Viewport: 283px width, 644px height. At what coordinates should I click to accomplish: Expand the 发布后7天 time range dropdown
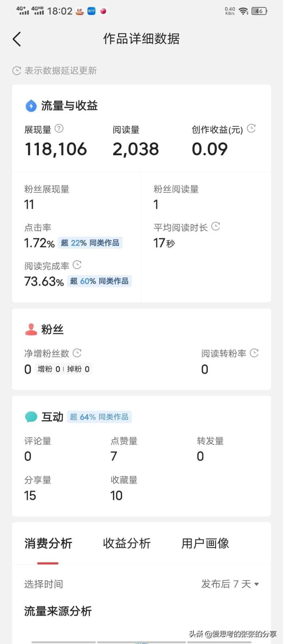click(229, 584)
